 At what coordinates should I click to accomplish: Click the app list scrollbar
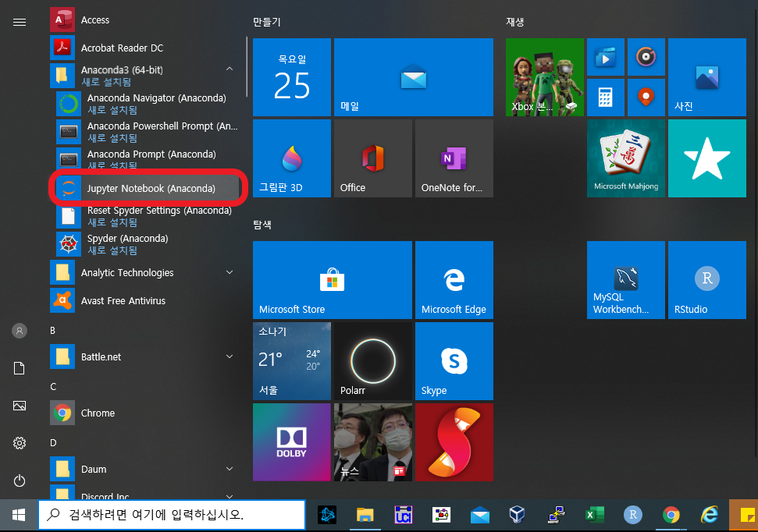247,66
